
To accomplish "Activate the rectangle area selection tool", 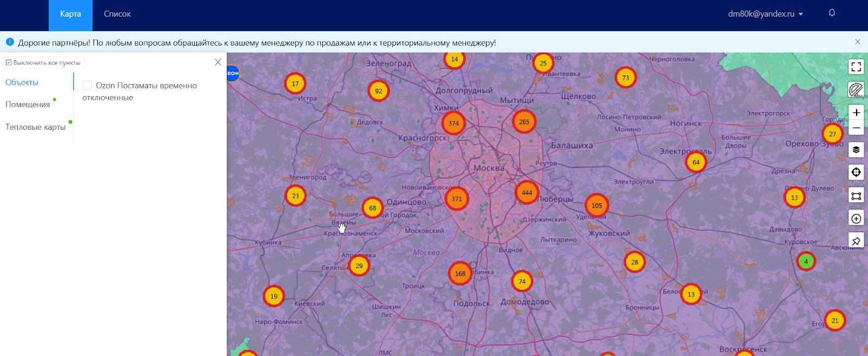I will pyautogui.click(x=856, y=196).
